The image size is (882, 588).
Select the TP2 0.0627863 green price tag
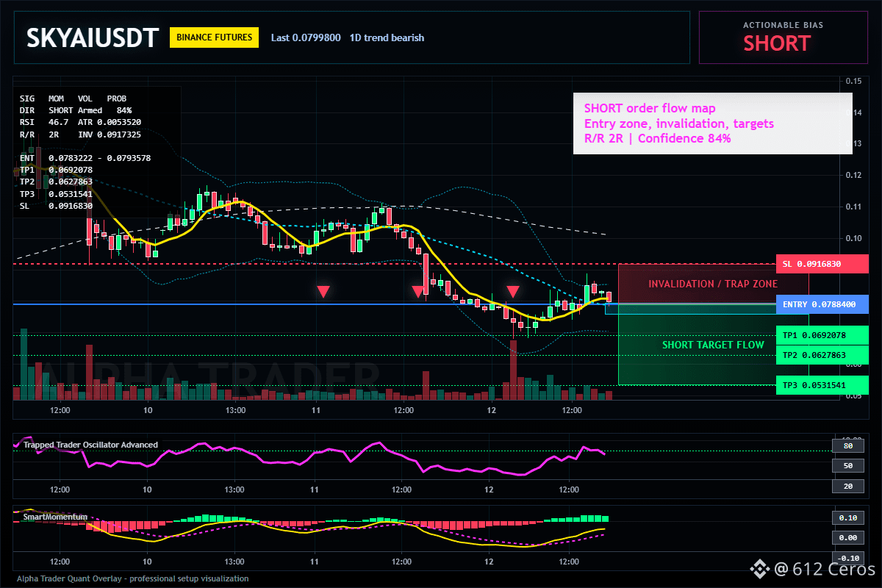tap(822, 355)
